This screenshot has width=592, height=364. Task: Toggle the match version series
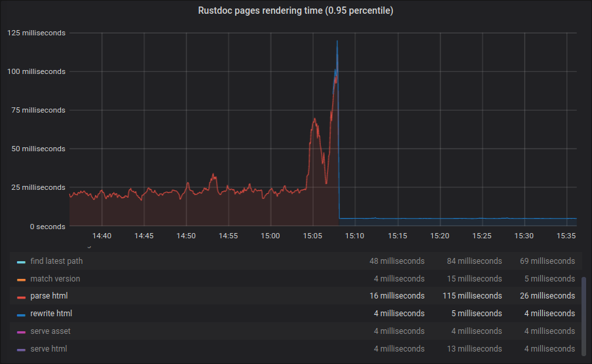tap(55, 279)
